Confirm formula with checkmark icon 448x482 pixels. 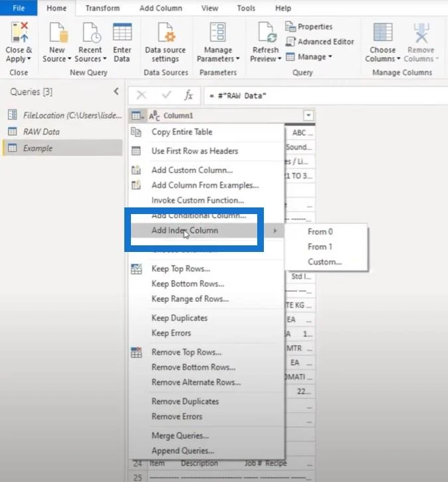tap(166, 95)
